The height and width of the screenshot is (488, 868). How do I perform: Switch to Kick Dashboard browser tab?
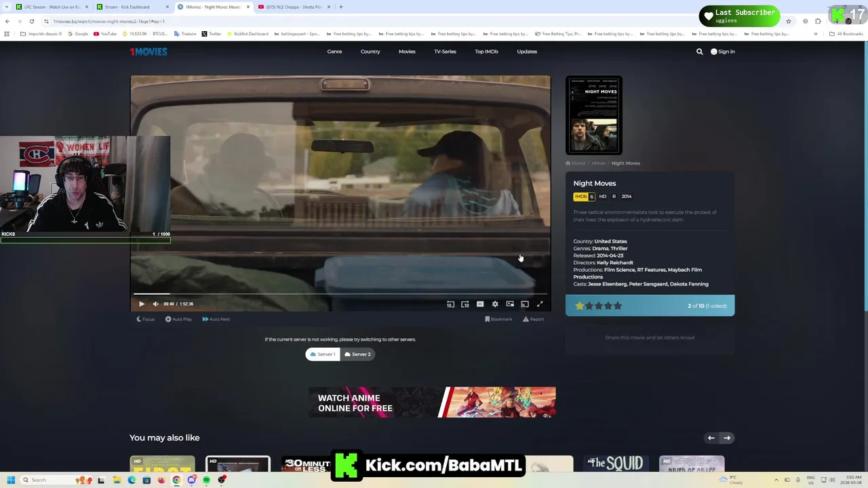coord(131,7)
